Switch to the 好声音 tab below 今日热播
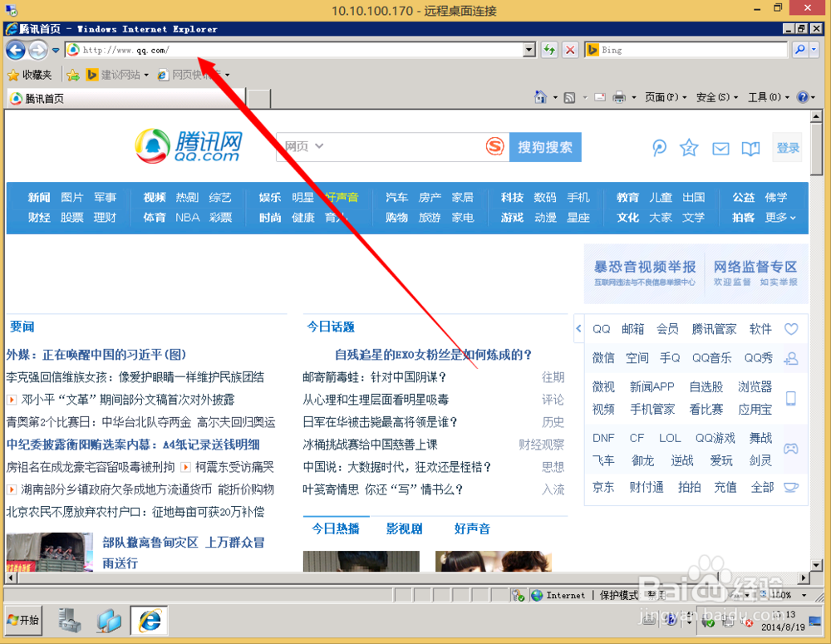Viewport: 831px width, 644px height. [472, 528]
